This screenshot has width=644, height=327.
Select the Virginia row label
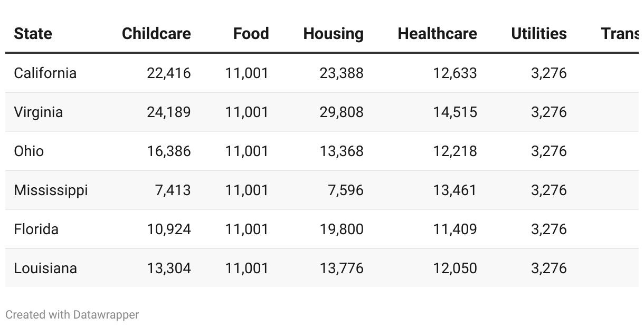38,112
